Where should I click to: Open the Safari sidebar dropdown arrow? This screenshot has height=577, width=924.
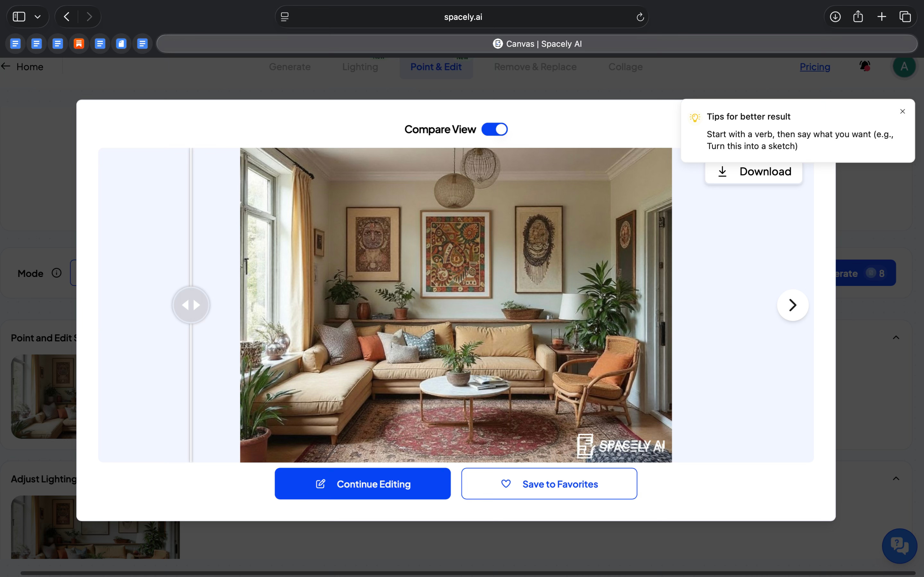pyautogui.click(x=38, y=17)
